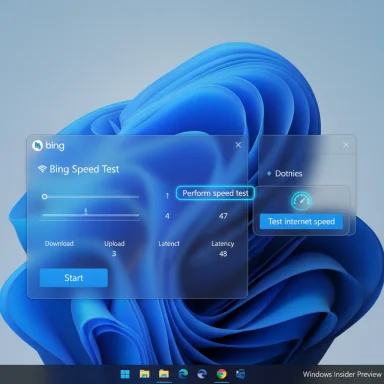Image resolution: width=384 pixels, height=384 pixels.
Task: Open the File Explorer icon next to Start
Action: [x=144, y=374]
